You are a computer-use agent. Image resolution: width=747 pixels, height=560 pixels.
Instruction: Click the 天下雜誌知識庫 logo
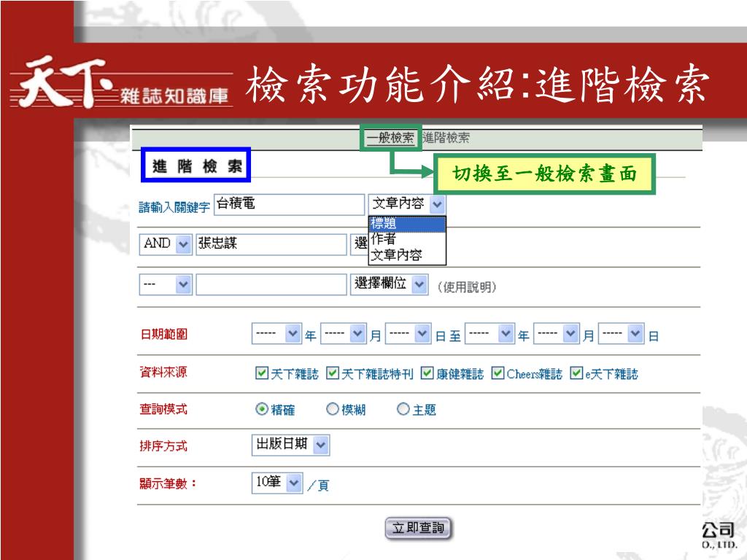point(122,84)
